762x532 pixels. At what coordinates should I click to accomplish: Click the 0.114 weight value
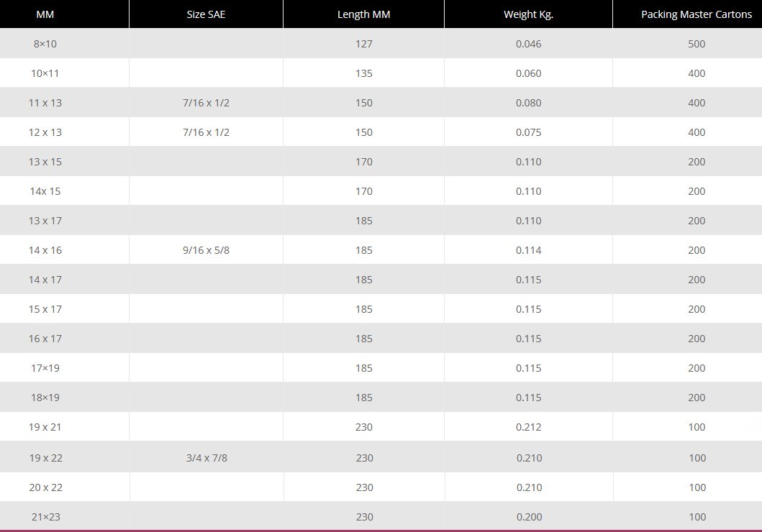pos(528,250)
